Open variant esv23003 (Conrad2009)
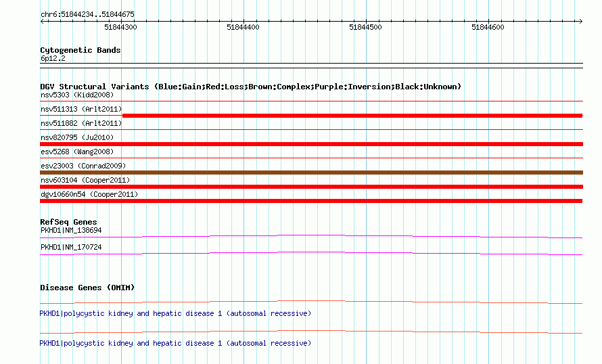 83,166
